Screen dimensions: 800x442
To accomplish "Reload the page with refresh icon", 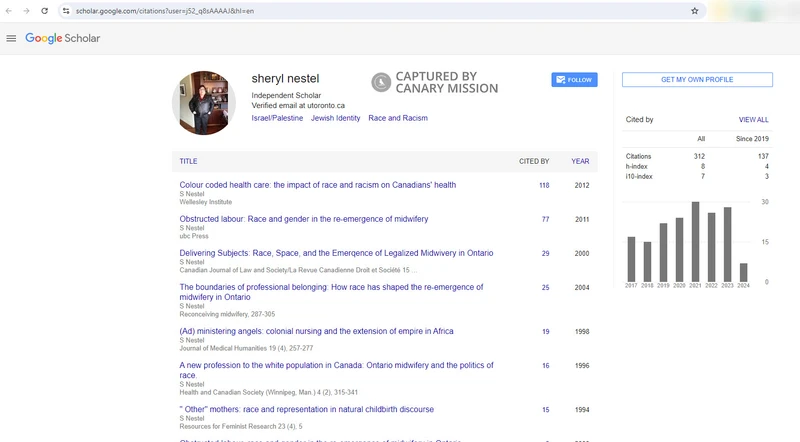I will point(44,11).
